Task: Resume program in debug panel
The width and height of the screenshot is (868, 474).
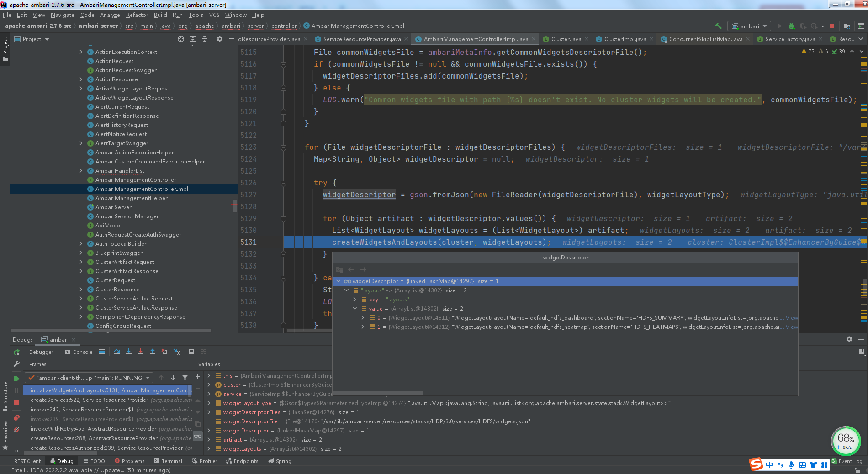Action: (16, 379)
